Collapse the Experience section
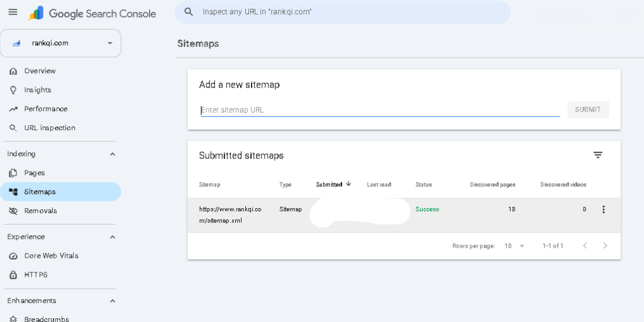This screenshot has height=322, width=644. coord(113,237)
